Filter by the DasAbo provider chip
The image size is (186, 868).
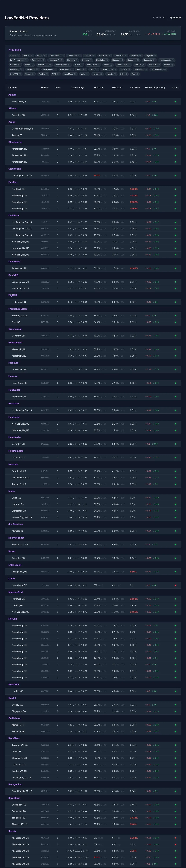[90, 56]
